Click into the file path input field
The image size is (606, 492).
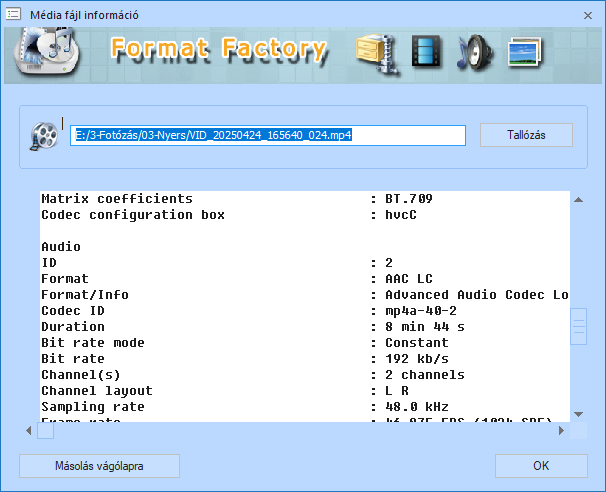(x=268, y=135)
